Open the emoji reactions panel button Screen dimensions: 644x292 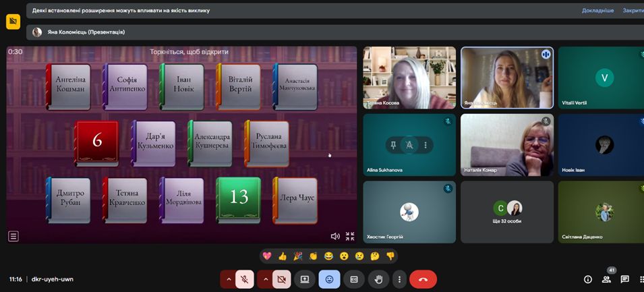pyautogui.click(x=329, y=279)
